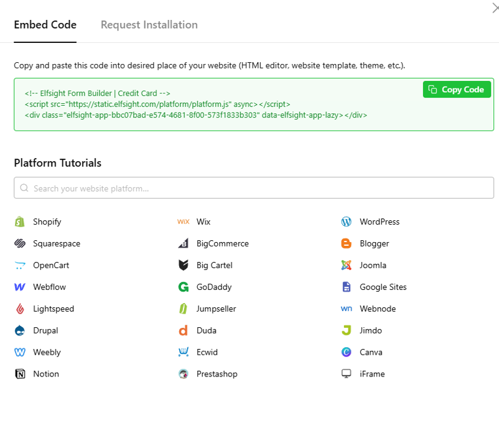Click the Canva logo icon

[x=346, y=352]
